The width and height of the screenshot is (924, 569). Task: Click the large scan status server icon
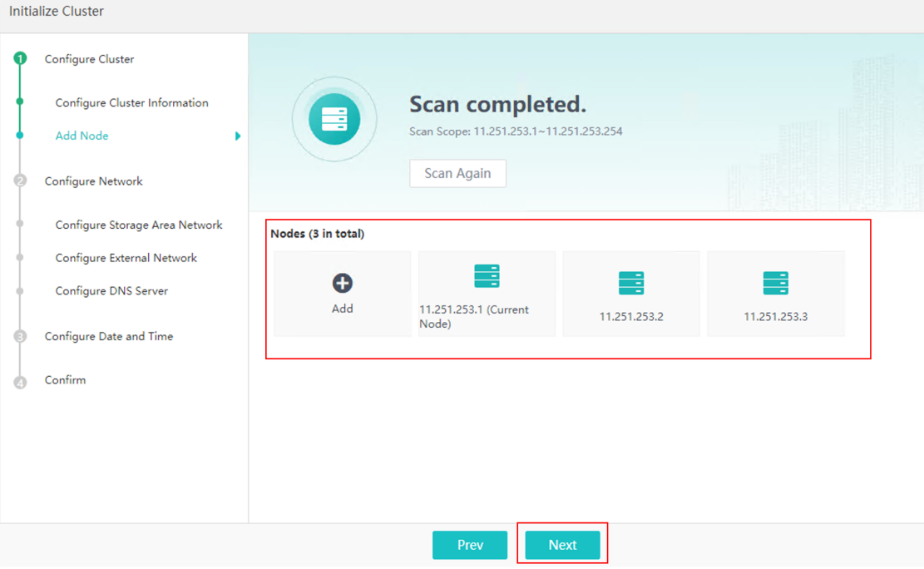point(334,119)
